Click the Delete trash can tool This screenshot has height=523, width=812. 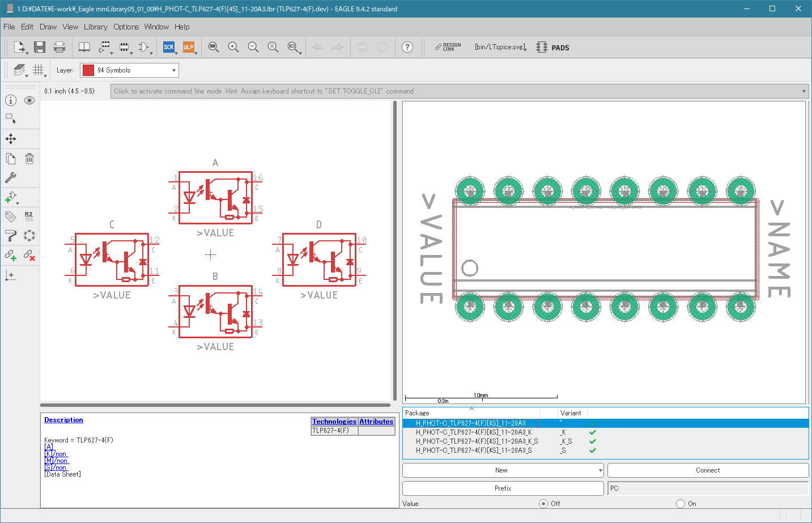pos(29,159)
